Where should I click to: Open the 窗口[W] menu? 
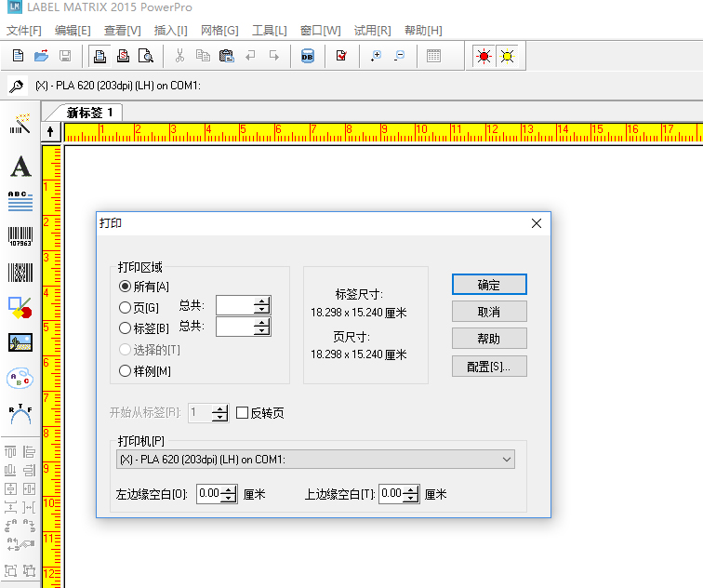tap(321, 31)
